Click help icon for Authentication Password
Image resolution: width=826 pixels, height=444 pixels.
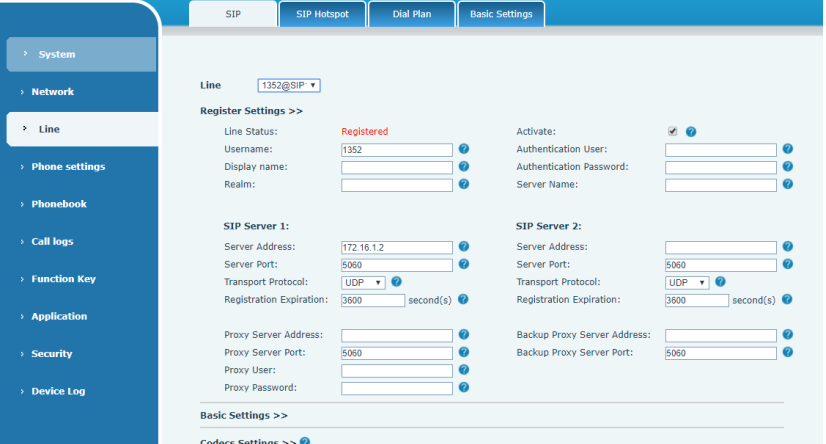pos(787,167)
